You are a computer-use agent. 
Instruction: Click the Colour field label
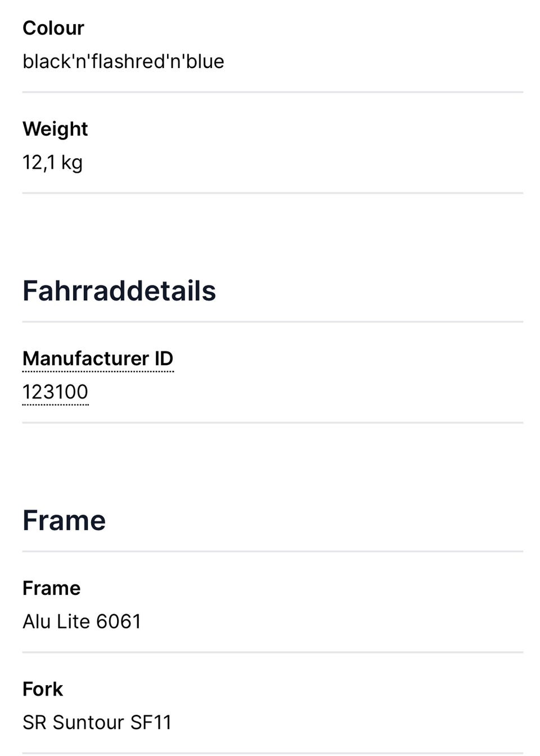pos(53,28)
